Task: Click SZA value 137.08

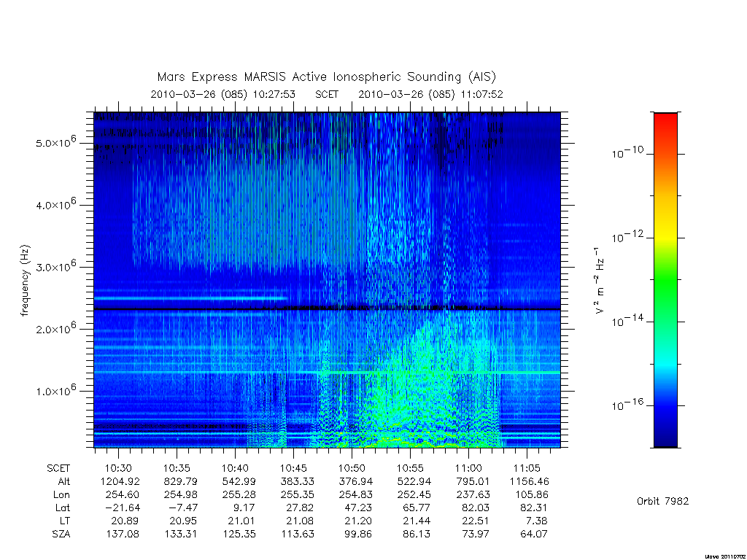Action: 123,534
